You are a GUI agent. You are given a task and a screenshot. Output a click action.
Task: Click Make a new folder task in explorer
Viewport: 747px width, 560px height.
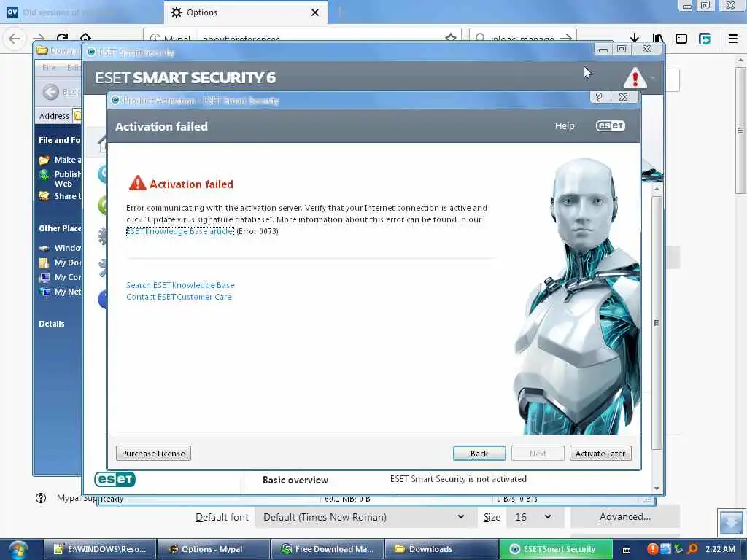point(61,160)
